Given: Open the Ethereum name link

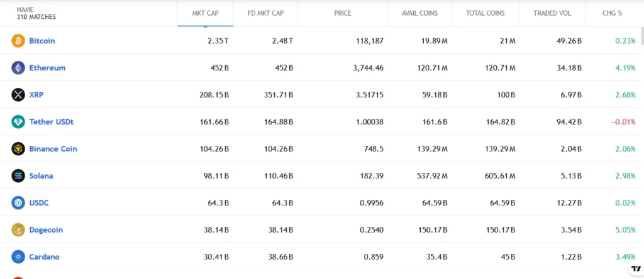Looking at the screenshot, I should [47, 68].
